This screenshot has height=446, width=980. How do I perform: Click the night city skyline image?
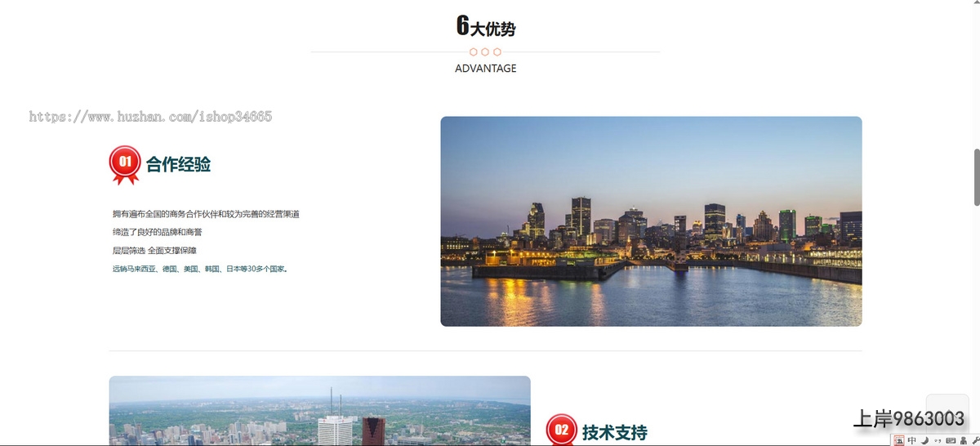651,221
